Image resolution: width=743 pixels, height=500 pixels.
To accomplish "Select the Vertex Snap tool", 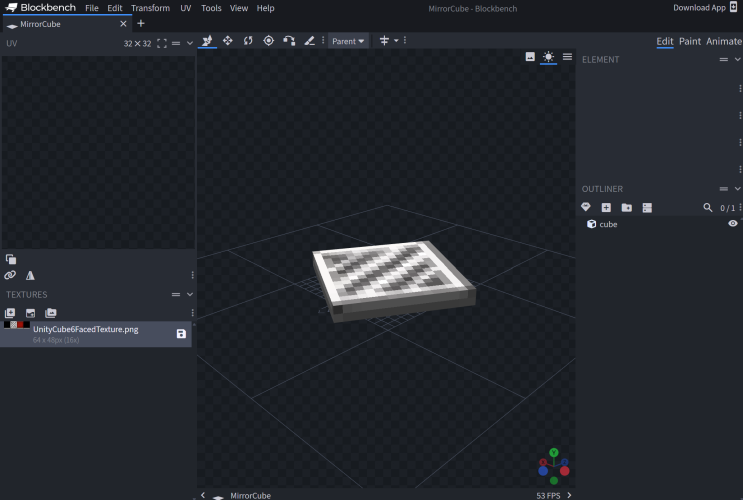I will pos(289,41).
